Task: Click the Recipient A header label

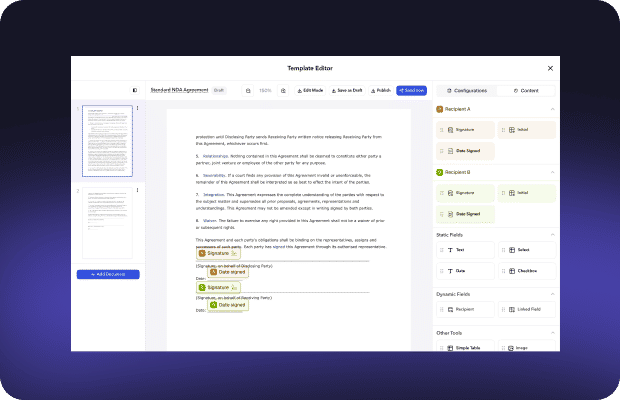Action: pos(457,109)
